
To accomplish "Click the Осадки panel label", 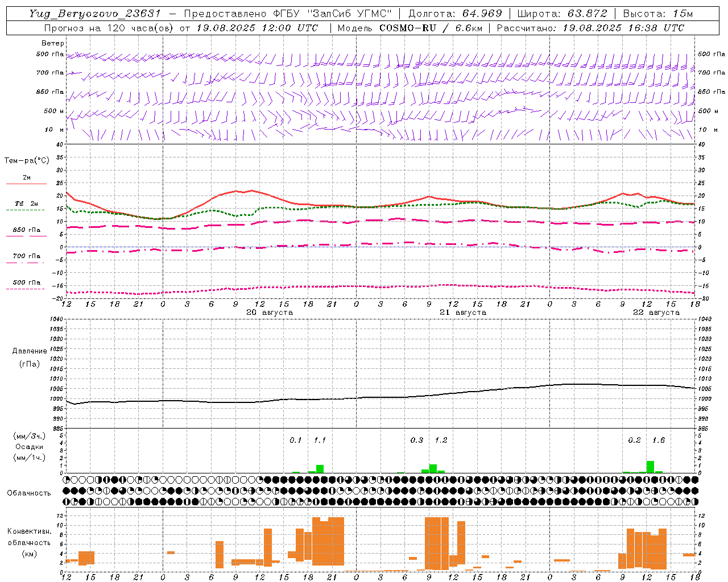I will [x=30, y=447].
